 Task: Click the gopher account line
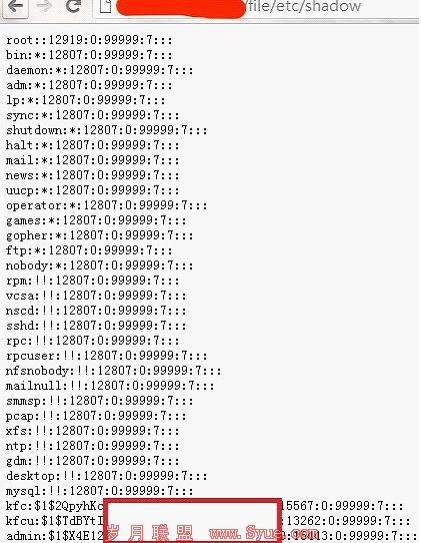100,236
